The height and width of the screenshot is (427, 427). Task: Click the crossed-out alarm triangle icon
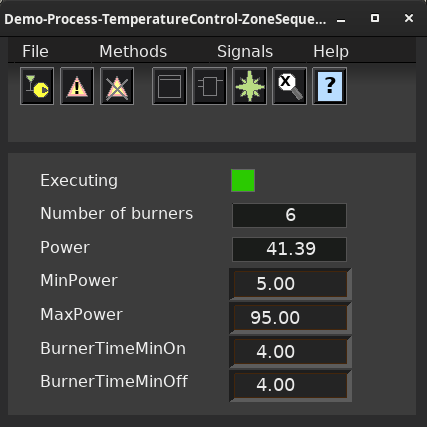(117, 86)
